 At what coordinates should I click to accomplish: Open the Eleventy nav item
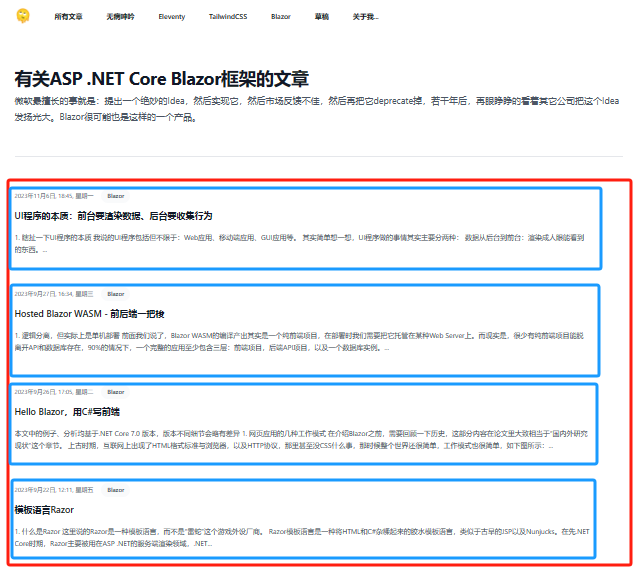171,17
